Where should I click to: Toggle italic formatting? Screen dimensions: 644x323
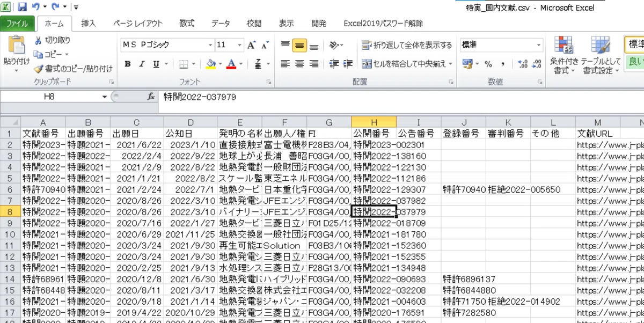[x=142, y=64]
